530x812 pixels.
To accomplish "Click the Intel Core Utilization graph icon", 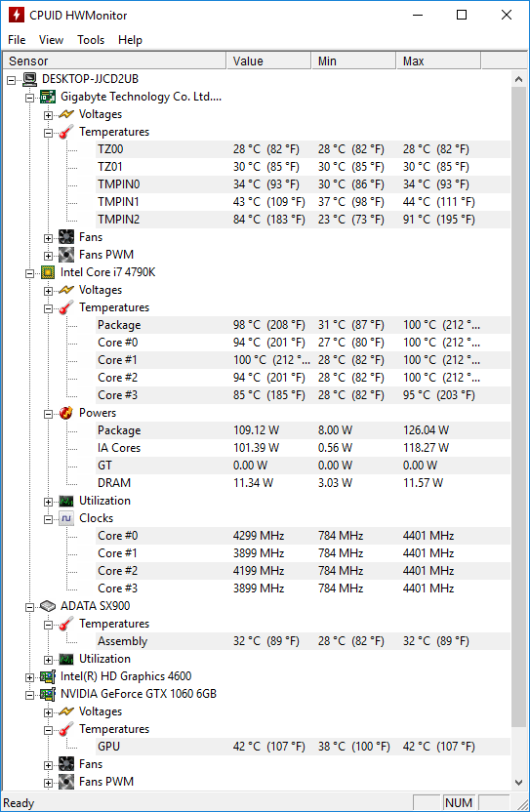I will pos(66,501).
